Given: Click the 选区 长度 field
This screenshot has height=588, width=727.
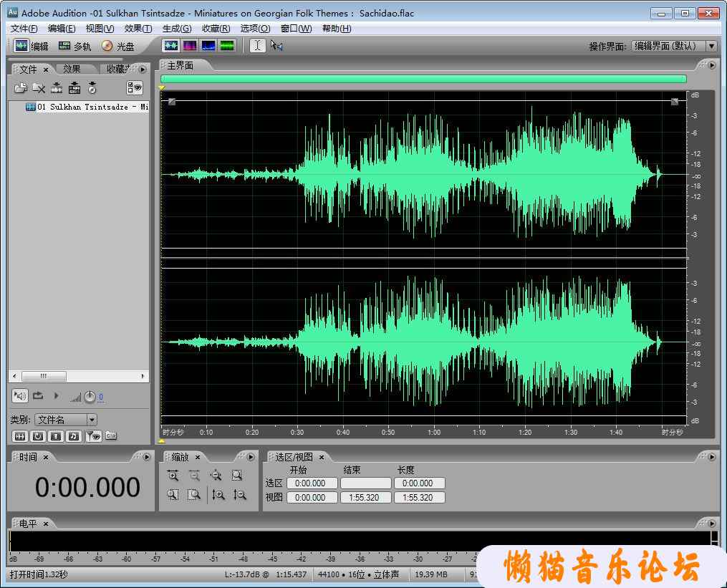Looking at the screenshot, I should tap(419, 483).
